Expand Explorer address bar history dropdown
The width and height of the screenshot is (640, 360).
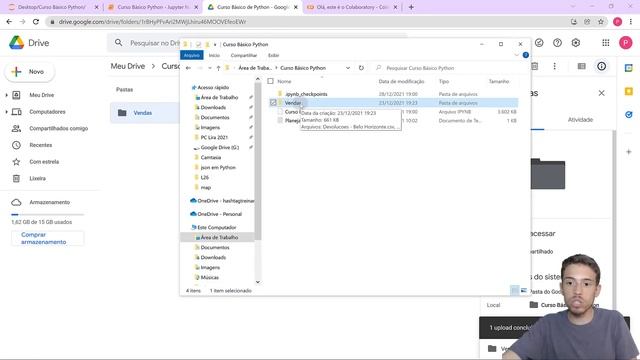point(348,68)
